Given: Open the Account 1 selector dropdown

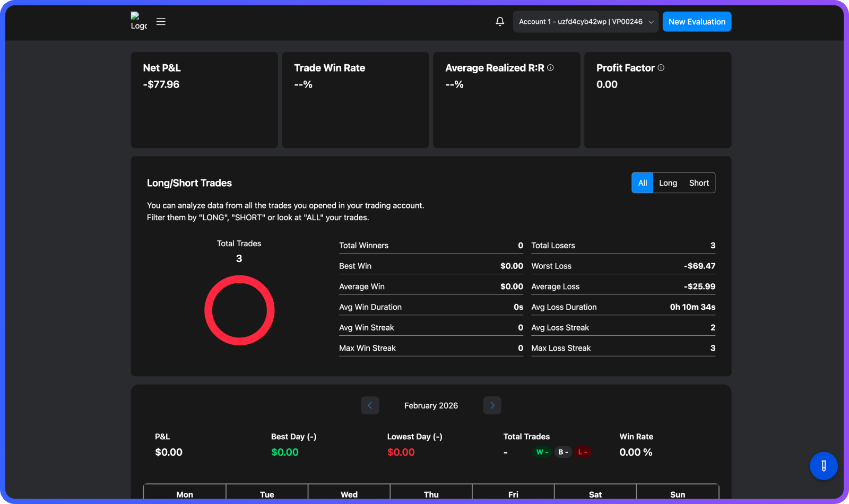Looking at the screenshot, I should click(x=585, y=21).
